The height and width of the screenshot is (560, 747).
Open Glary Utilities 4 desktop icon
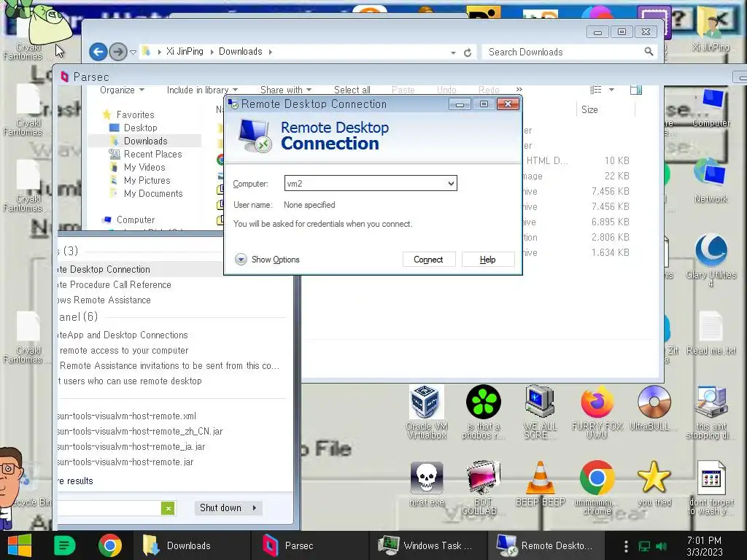(x=711, y=260)
